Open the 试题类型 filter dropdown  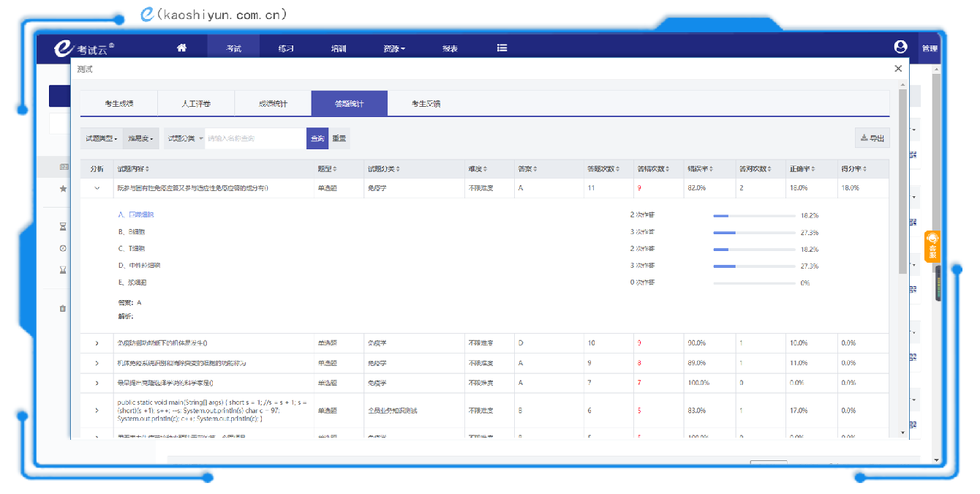pos(101,138)
